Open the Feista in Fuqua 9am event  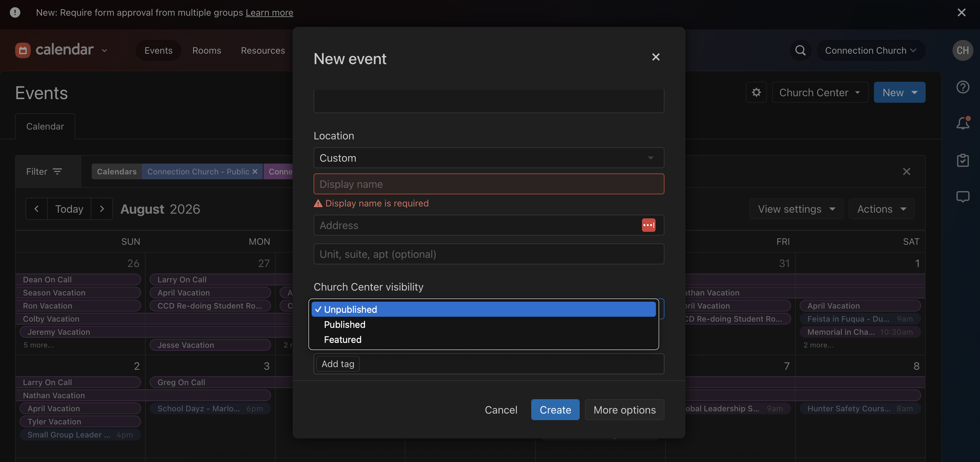click(x=860, y=319)
